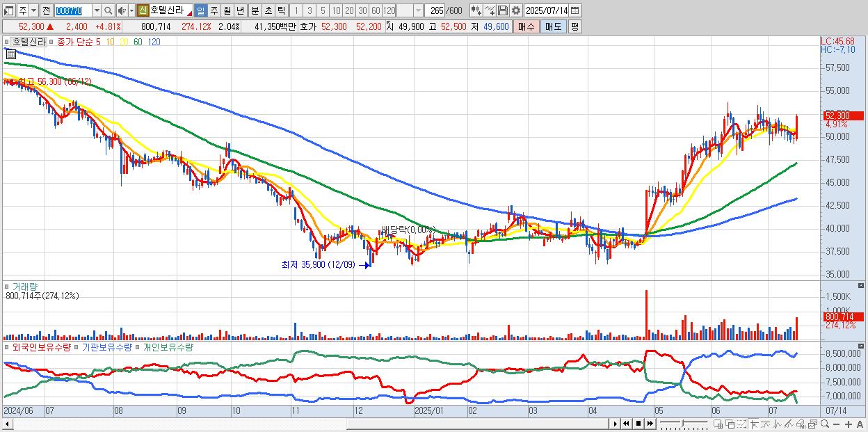
Task: Click the stock code input field 008770
Action: click(x=73, y=10)
